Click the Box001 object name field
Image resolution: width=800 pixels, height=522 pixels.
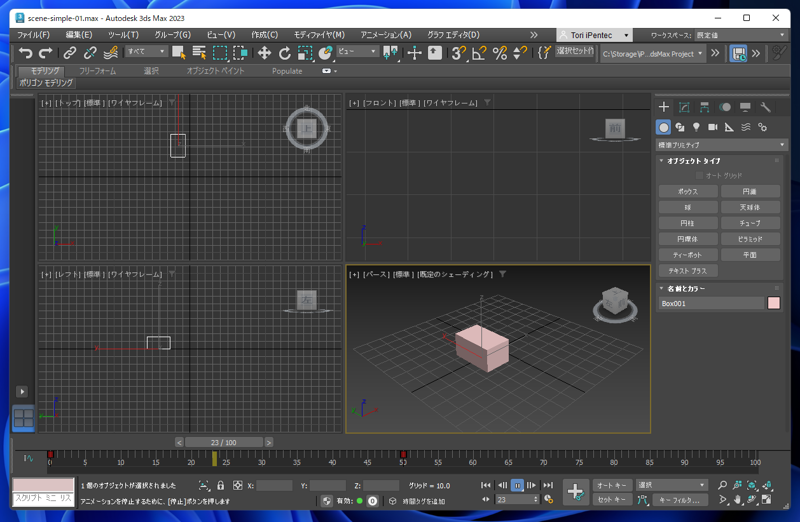(x=711, y=303)
